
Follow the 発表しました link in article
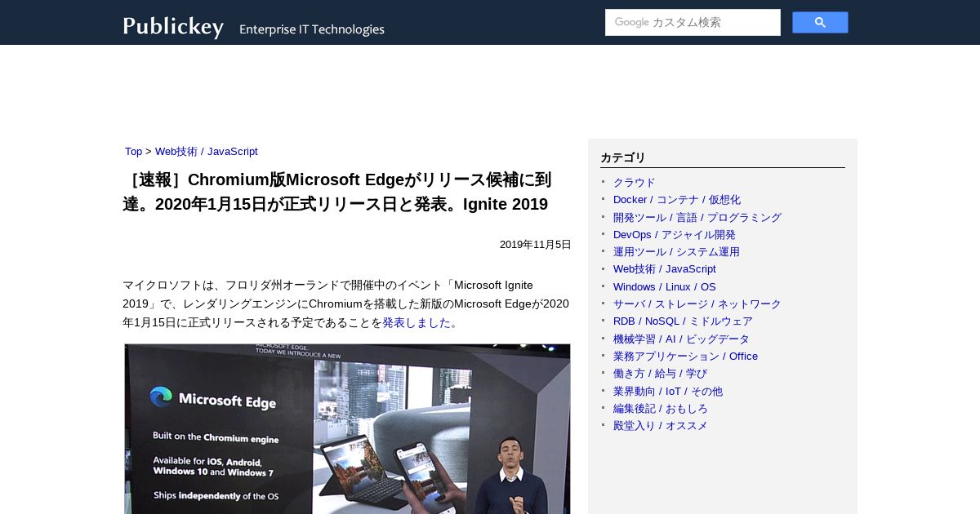pos(416,322)
